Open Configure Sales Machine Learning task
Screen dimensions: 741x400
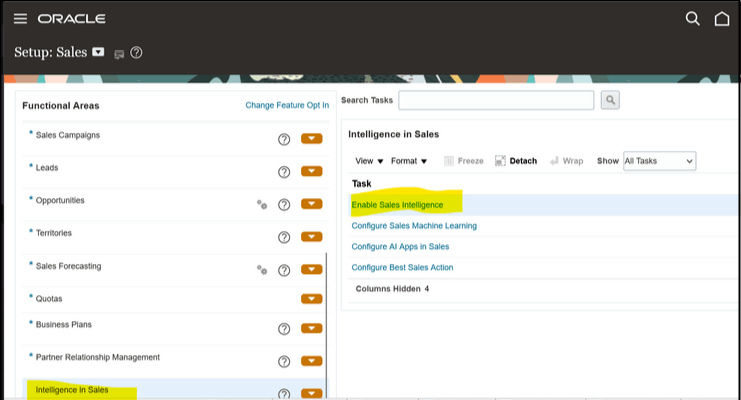click(414, 226)
